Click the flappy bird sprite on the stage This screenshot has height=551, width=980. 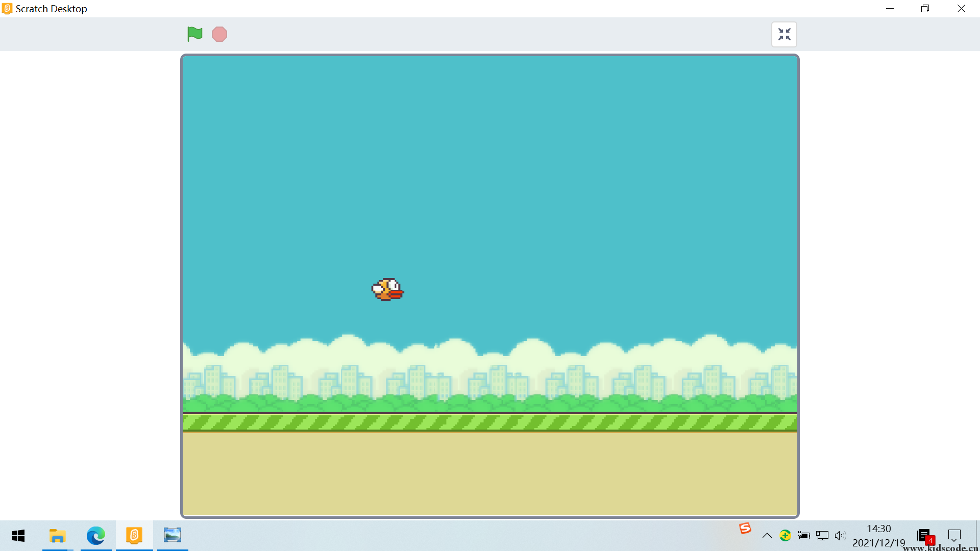click(x=387, y=289)
